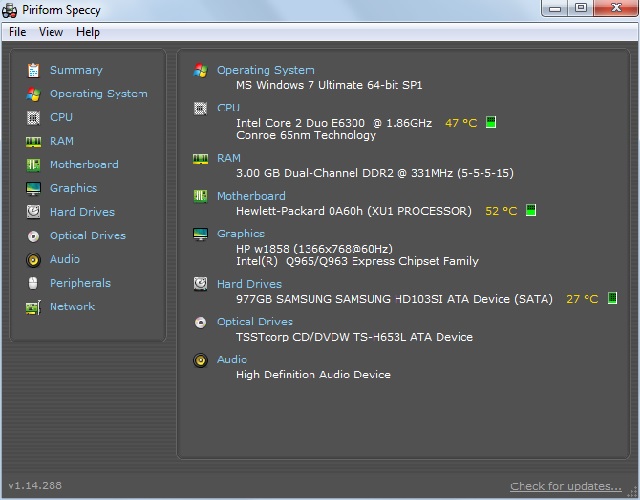
Task: Click the Audio heading link in summary
Action: pos(232,360)
